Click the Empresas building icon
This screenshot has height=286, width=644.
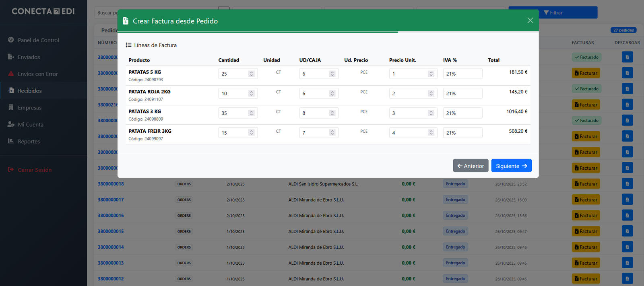(11, 107)
